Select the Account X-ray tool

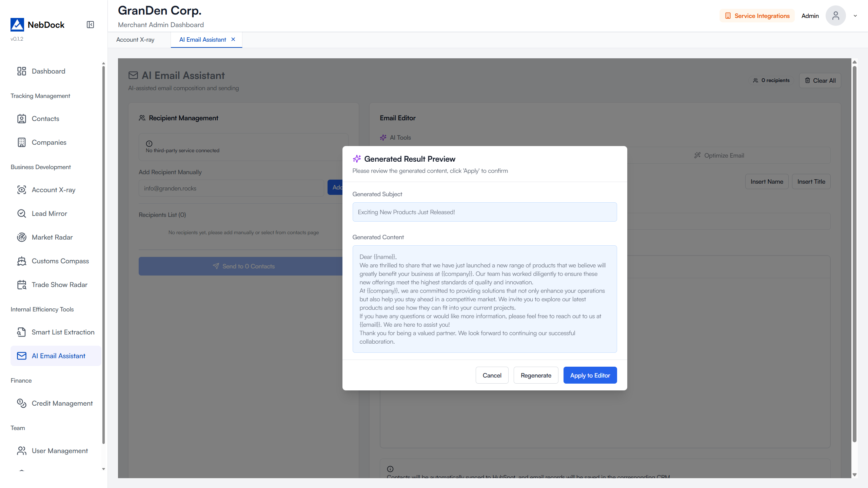pos(53,190)
